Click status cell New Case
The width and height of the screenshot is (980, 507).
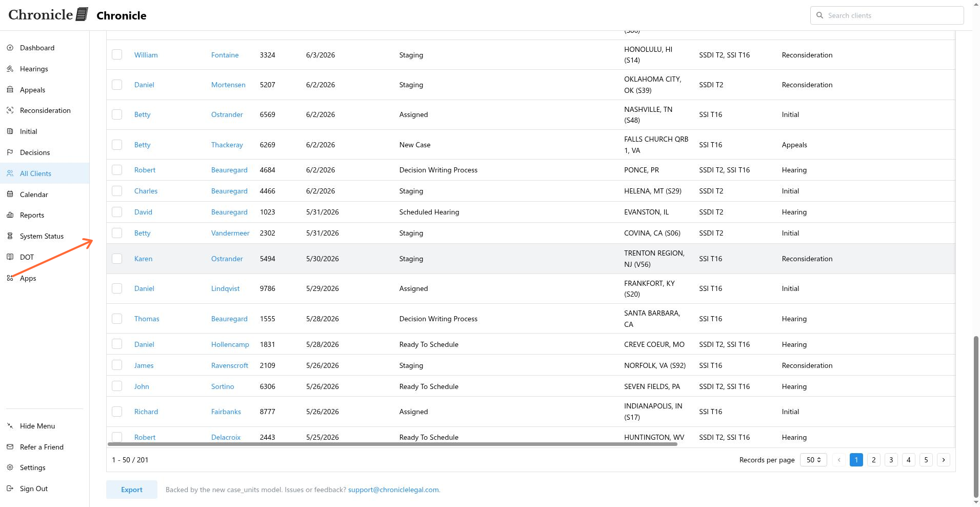click(x=415, y=145)
